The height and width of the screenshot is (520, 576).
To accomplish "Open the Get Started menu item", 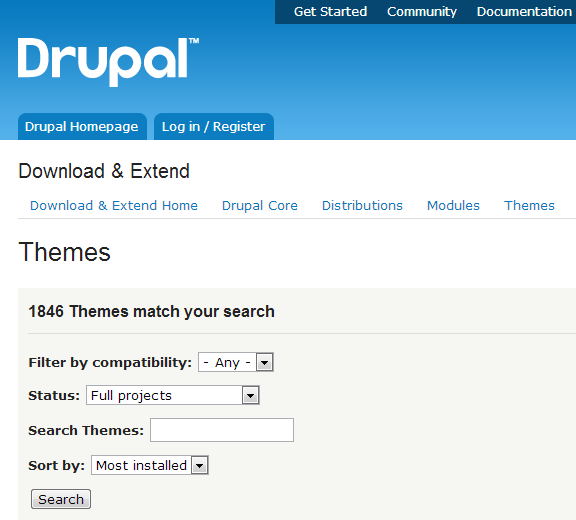I will [x=330, y=12].
